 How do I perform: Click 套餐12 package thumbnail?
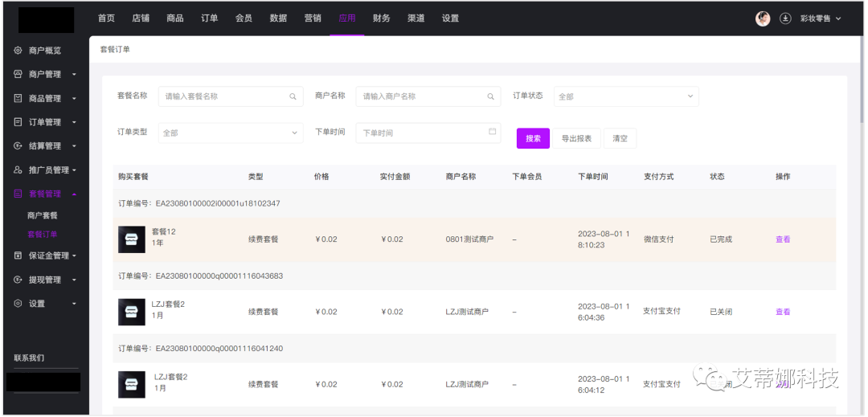[132, 239]
